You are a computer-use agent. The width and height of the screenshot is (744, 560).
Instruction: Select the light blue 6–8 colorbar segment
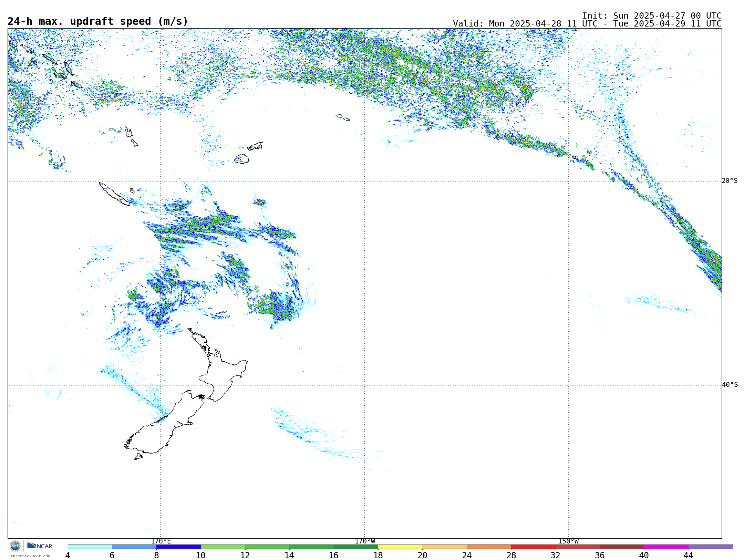(134, 547)
